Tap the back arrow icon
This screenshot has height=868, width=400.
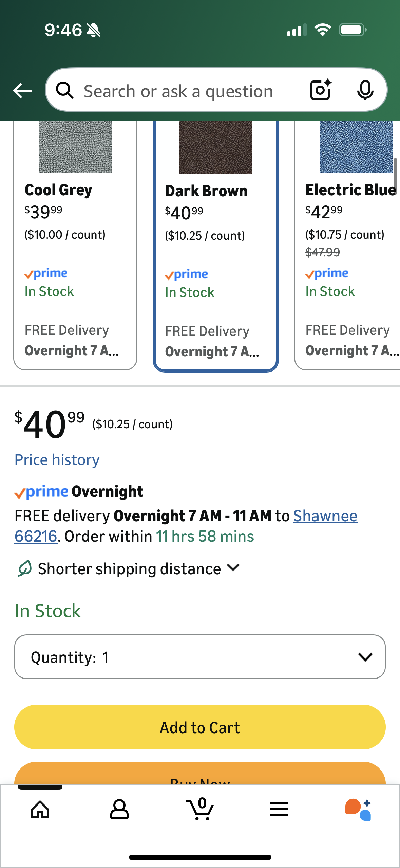(22, 91)
